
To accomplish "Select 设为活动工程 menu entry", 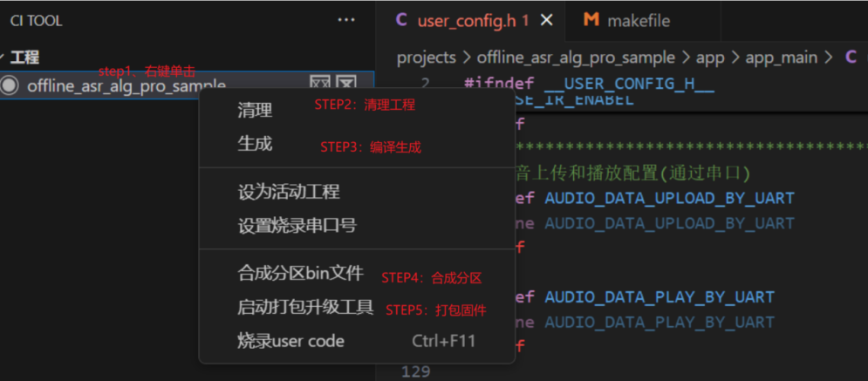I will point(289,192).
